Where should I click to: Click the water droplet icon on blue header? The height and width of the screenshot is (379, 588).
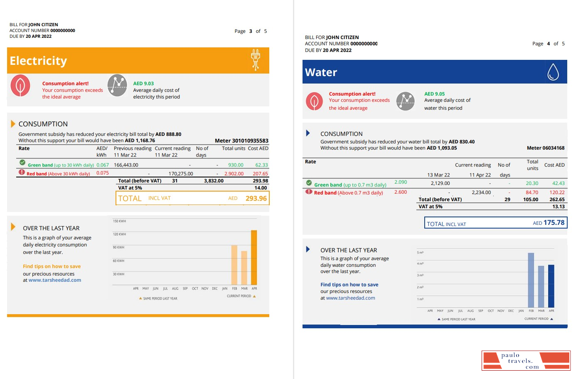(x=554, y=71)
